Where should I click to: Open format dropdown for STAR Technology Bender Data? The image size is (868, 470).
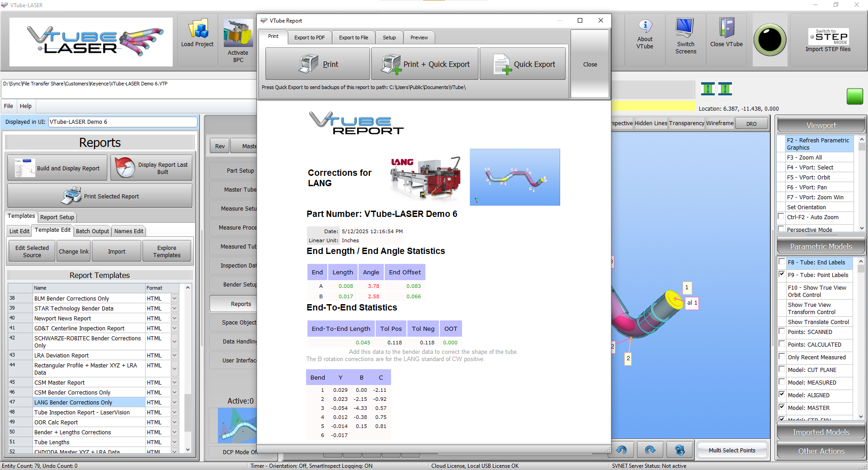[175, 308]
